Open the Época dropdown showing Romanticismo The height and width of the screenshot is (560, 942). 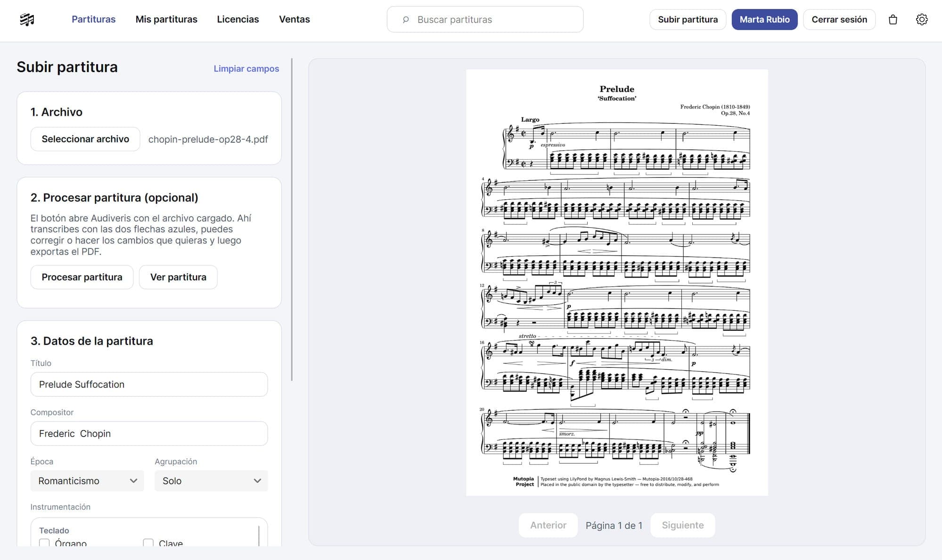point(87,481)
